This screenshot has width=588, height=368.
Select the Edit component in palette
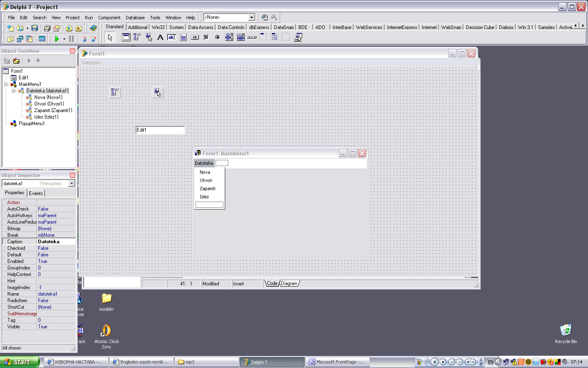click(172, 37)
